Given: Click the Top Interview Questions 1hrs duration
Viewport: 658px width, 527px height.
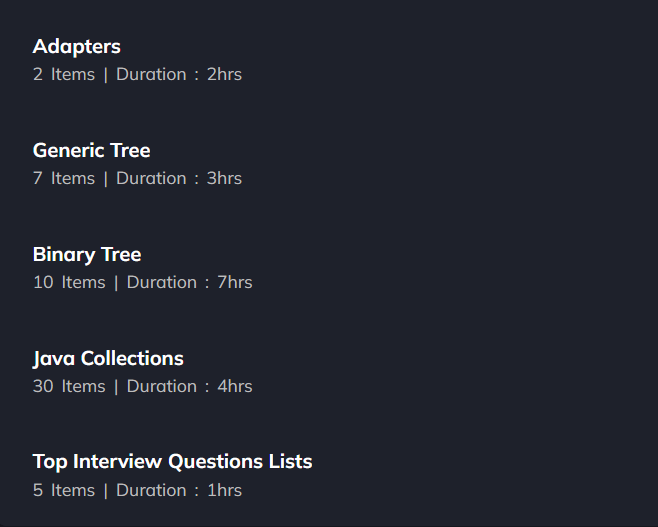Looking at the screenshot, I should [225, 490].
